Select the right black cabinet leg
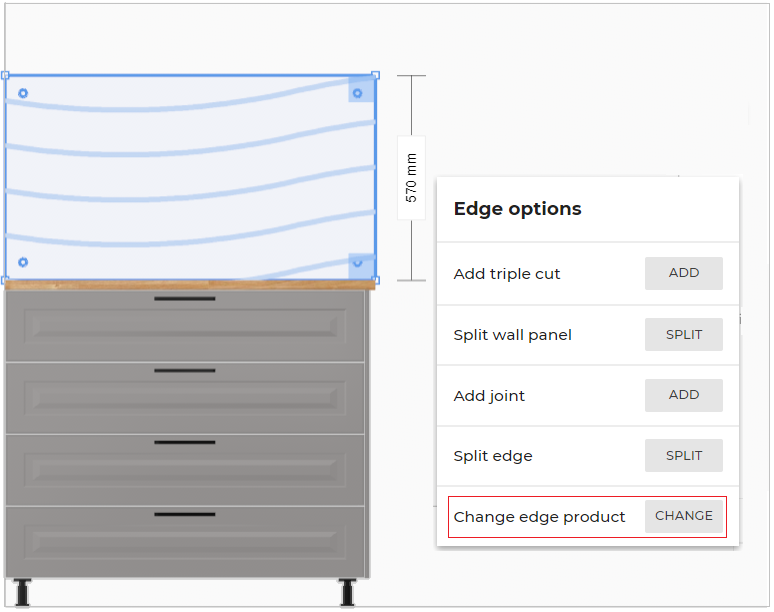 [x=348, y=592]
